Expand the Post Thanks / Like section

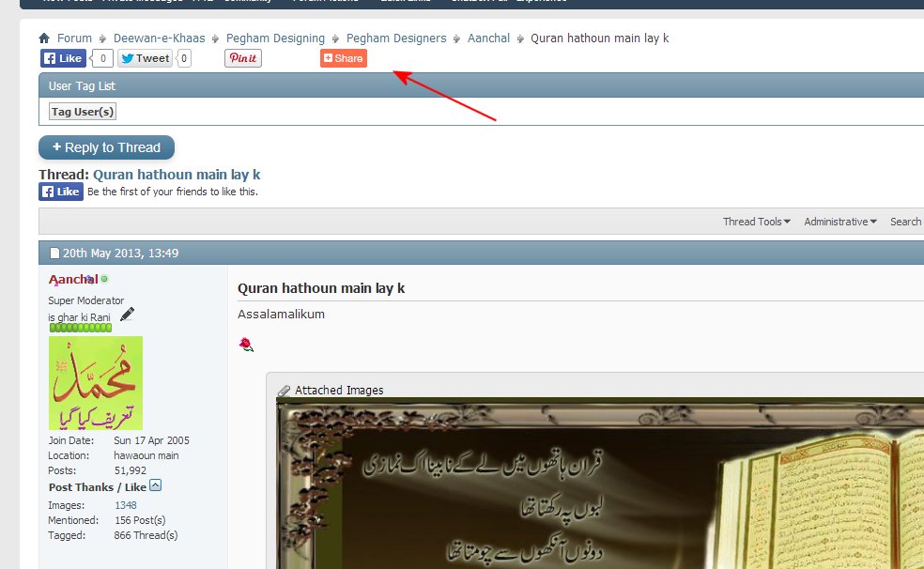(x=156, y=485)
